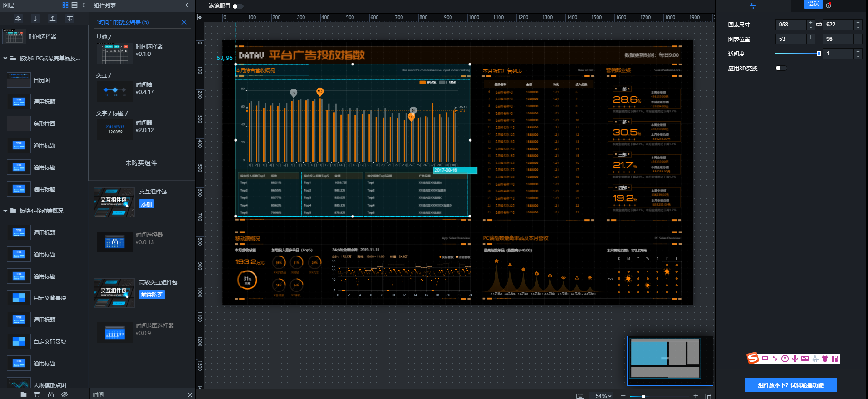868x399 pixels.
Task: Click the move layer down one icon
Action: tap(70, 19)
